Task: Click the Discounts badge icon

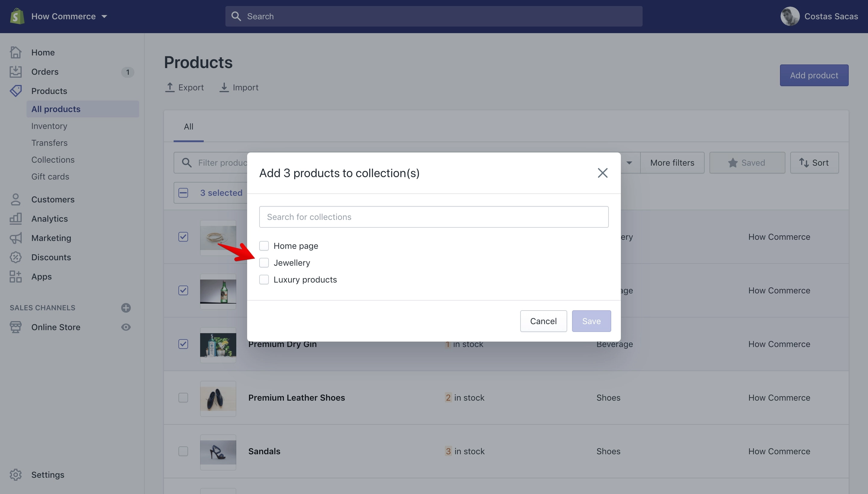Action: 16,257
